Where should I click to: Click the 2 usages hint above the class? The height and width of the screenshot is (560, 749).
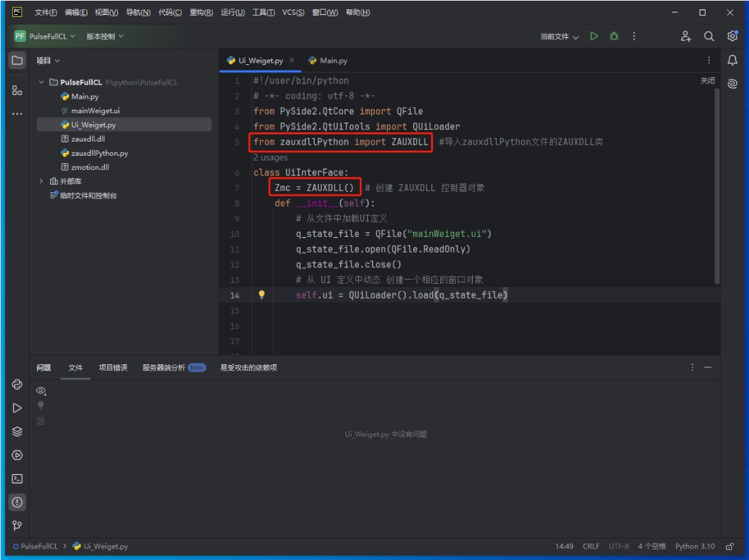click(x=270, y=157)
